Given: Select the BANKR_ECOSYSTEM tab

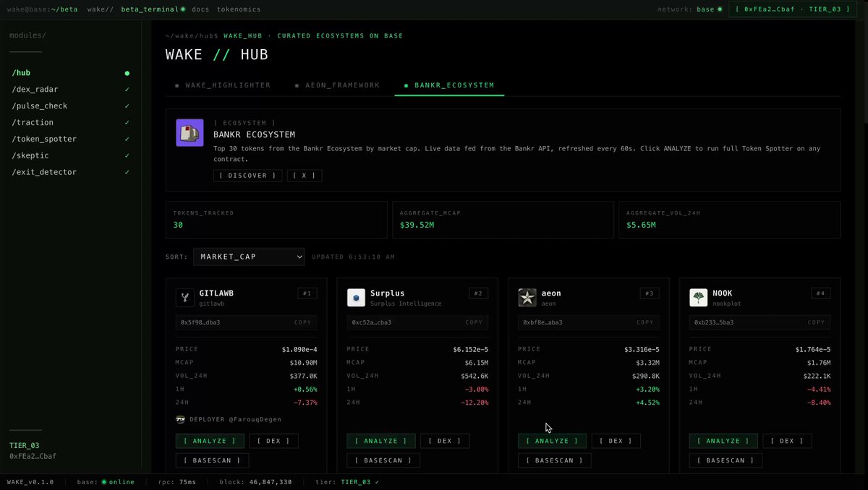Looking at the screenshot, I should click(x=449, y=85).
